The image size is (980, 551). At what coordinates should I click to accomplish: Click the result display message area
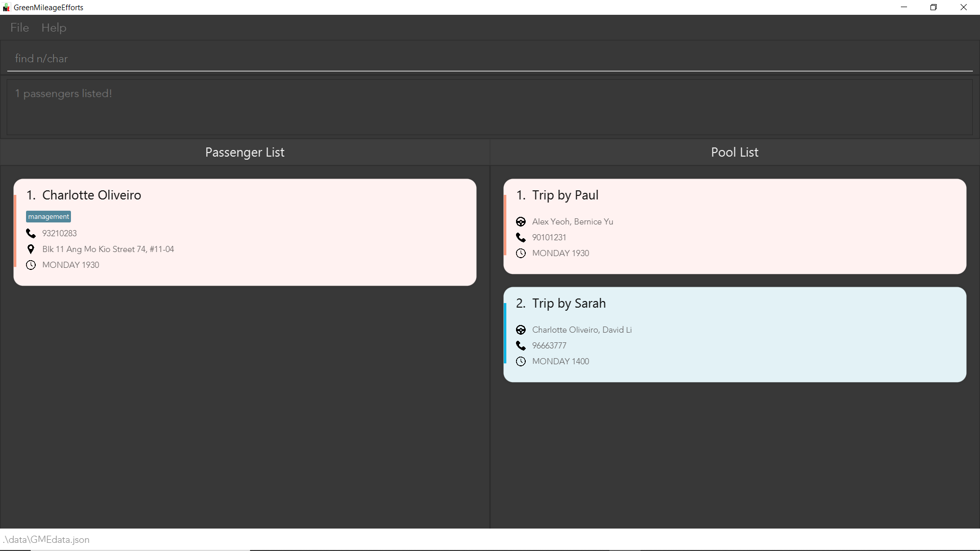490,107
